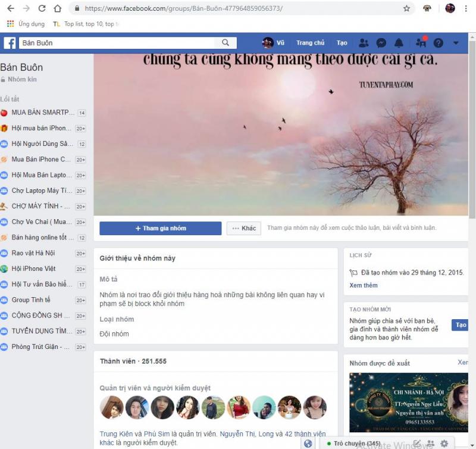This screenshot has width=476, height=449.
Task: Open the Tạo menu in top bar
Action: [x=342, y=43]
